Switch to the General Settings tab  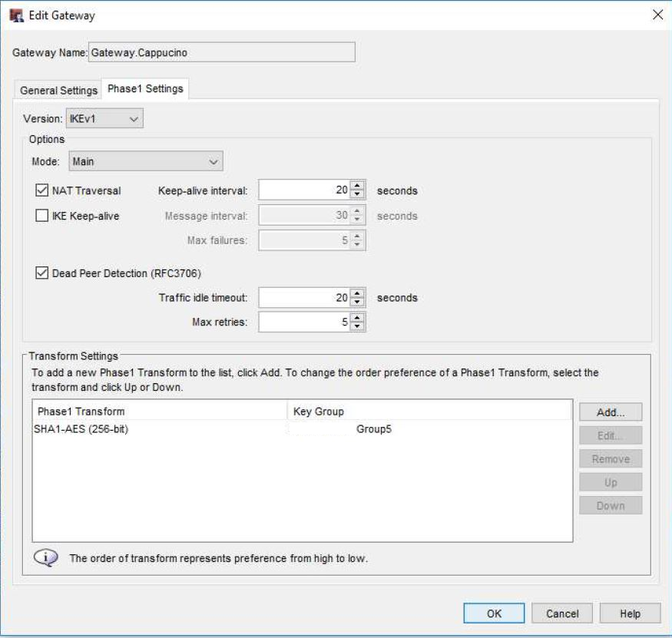[x=58, y=91]
